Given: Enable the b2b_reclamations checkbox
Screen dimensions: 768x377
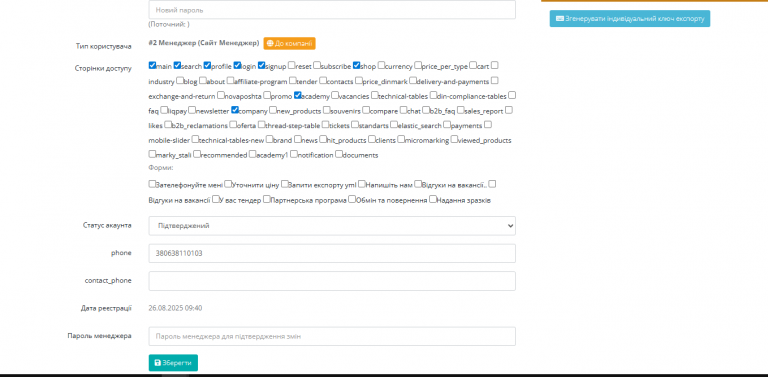Looking at the screenshot, I should (168, 125).
